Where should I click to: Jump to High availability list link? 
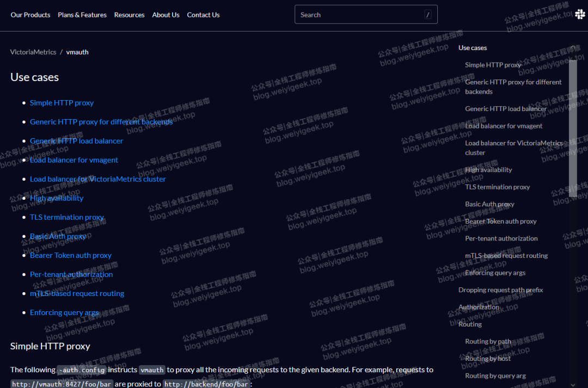click(x=57, y=198)
